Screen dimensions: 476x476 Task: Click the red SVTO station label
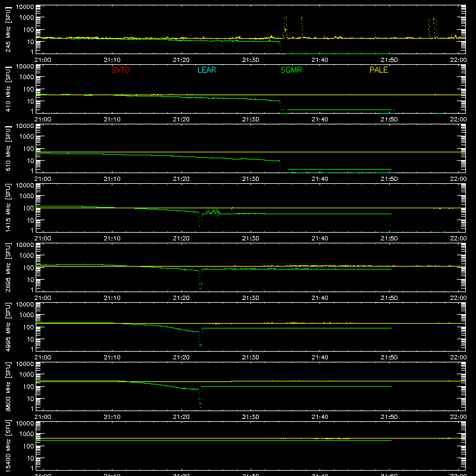(x=121, y=70)
